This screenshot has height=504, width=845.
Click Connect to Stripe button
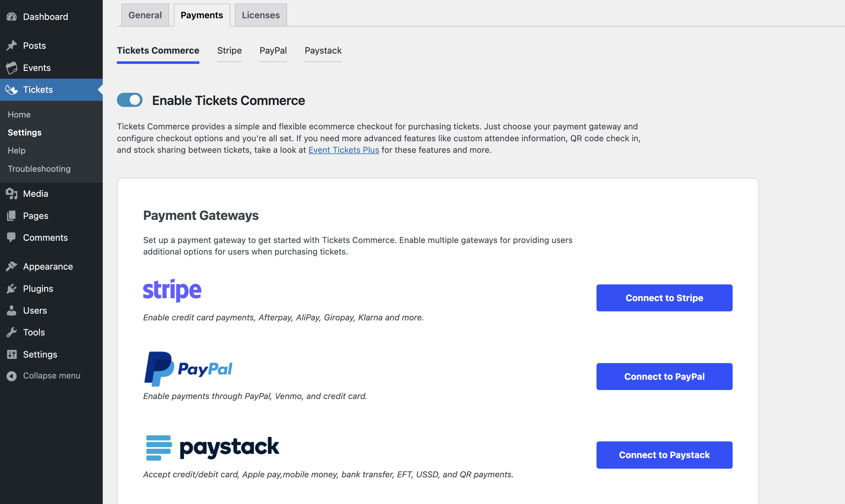pyautogui.click(x=664, y=298)
